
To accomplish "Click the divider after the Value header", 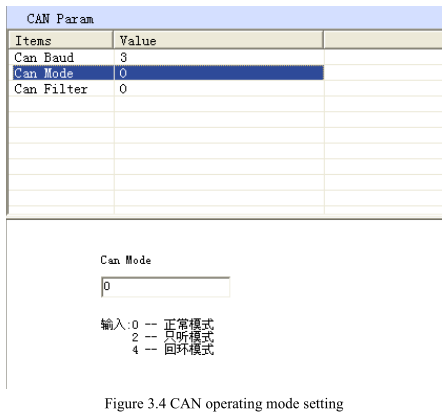I will (x=323, y=40).
